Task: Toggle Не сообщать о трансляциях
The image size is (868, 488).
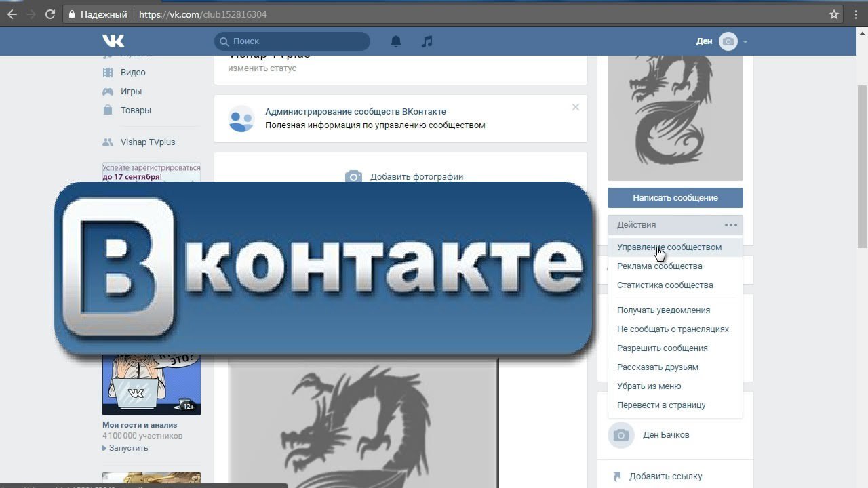Action: click(673, 329)
